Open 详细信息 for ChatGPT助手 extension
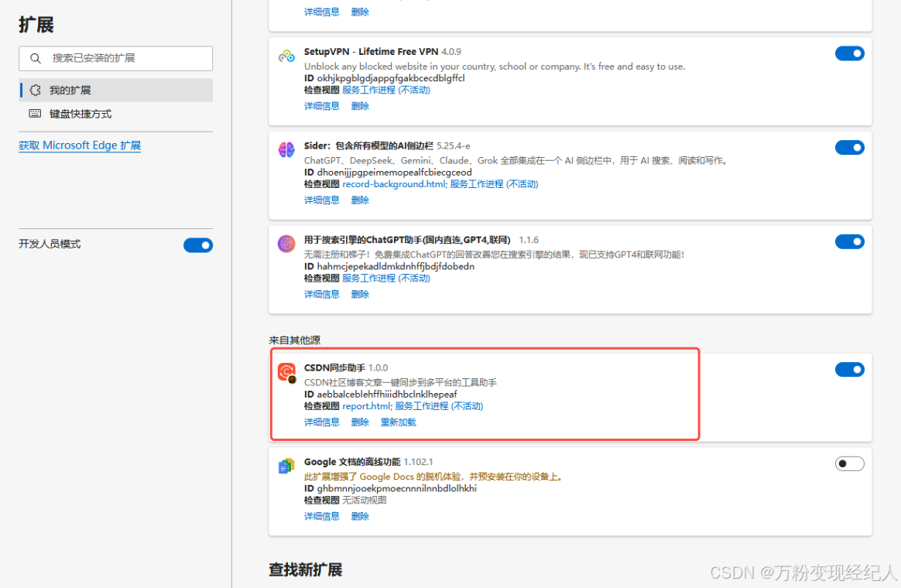This screenshot has height=588, width=901. point(322,295)
